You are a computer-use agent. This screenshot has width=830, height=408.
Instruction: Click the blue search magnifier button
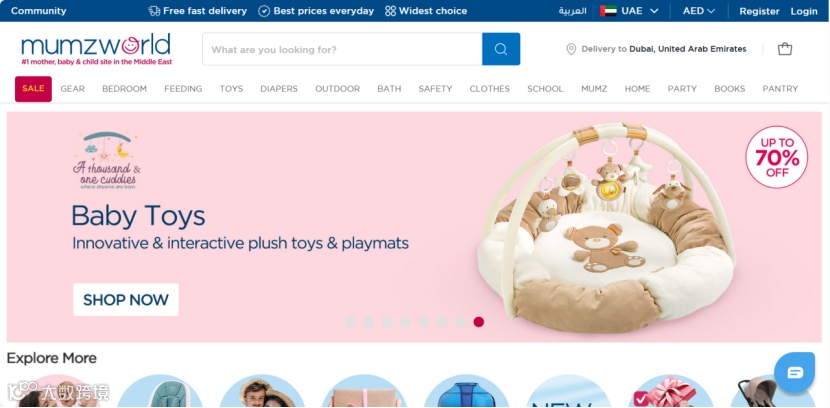click(x=501, y=49)
